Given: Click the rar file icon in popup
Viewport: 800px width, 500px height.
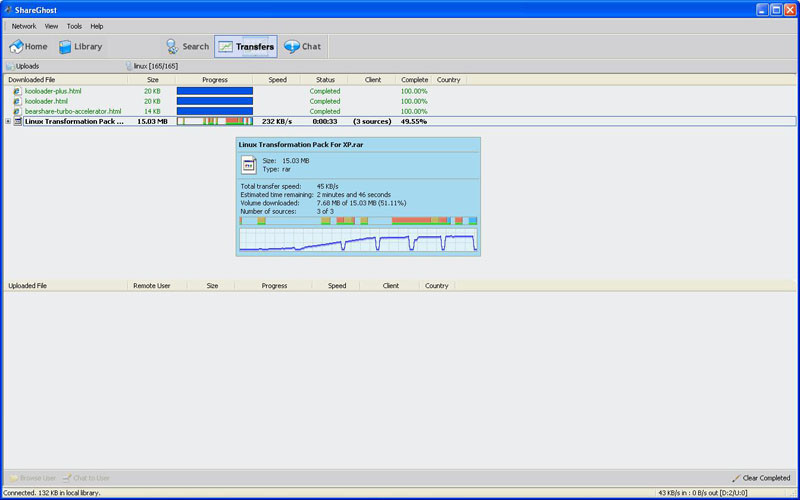Looking at the screenshot, I should [x=249, y=165].
